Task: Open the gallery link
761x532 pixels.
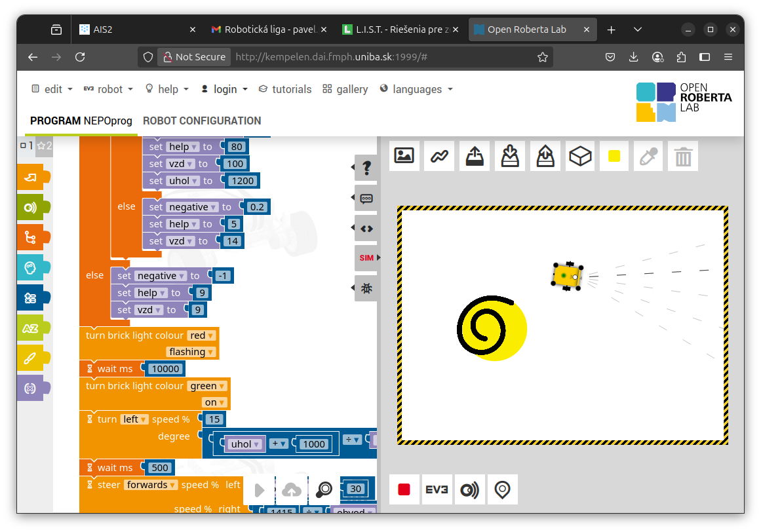Action: click(x=345, y=89)
